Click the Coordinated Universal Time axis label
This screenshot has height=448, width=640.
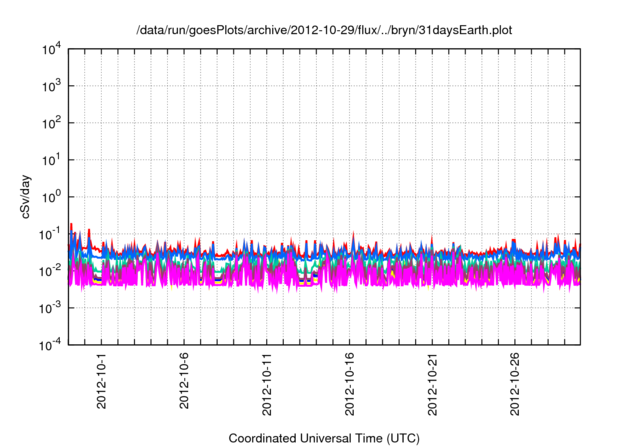tap(323, 439)
